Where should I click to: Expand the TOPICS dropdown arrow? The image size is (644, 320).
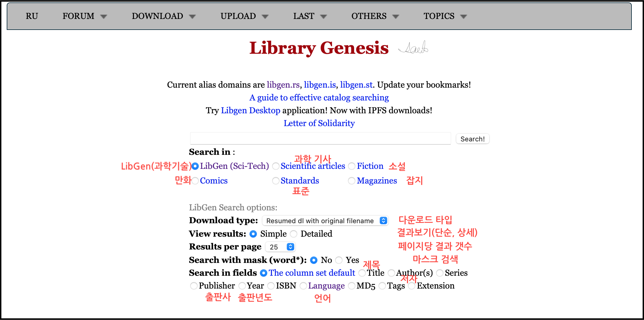464,17
